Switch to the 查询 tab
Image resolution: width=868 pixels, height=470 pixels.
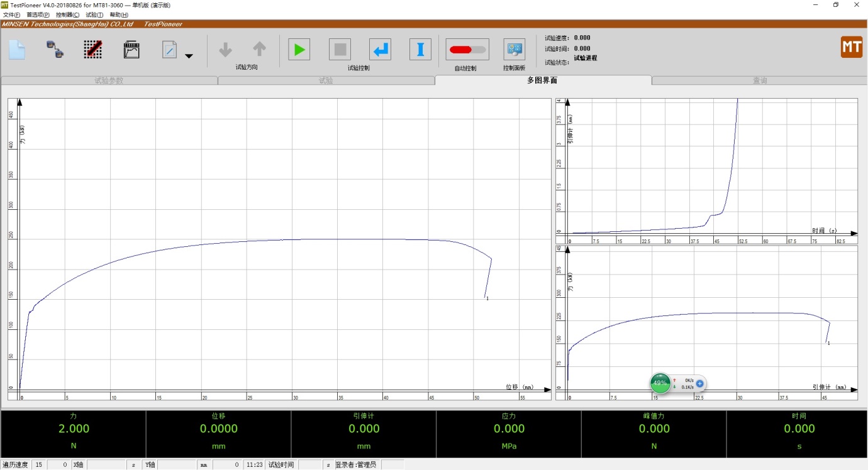coord(760,80)
